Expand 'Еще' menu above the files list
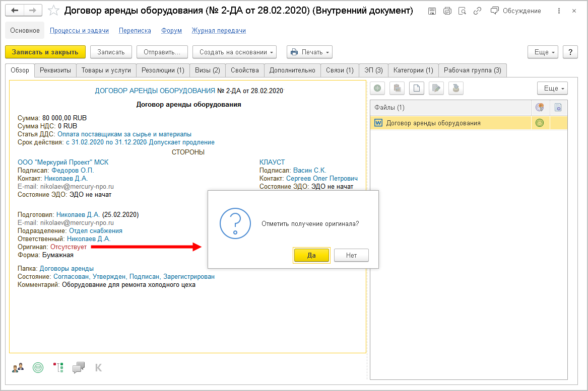The image size is (588, 391). click(x=552, y=89)
